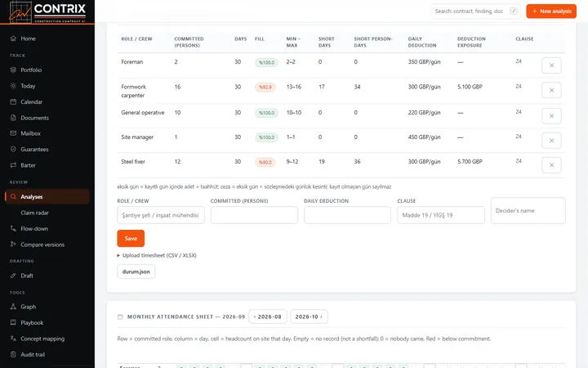Select the Today sun icon
588x368 pixels.
click(x=13, y=86)
